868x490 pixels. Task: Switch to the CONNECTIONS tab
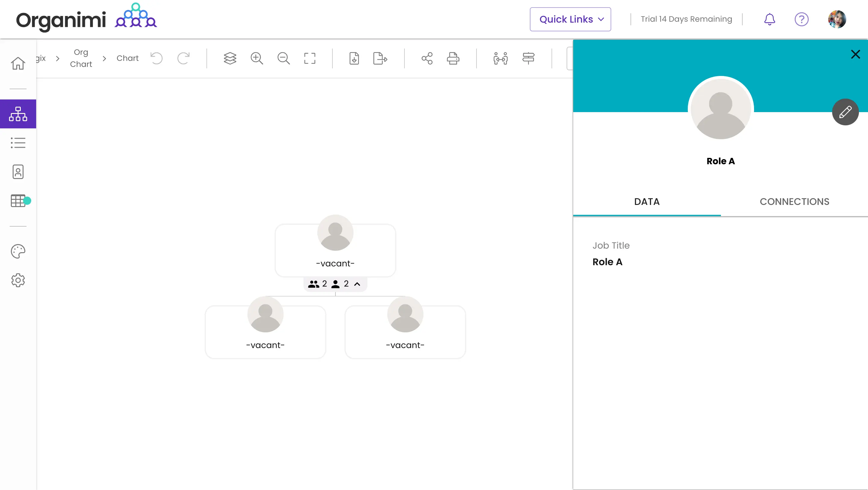[794, 202]
